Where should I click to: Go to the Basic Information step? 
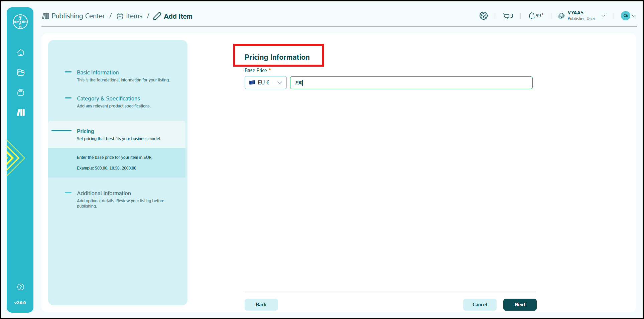point(98,72)
